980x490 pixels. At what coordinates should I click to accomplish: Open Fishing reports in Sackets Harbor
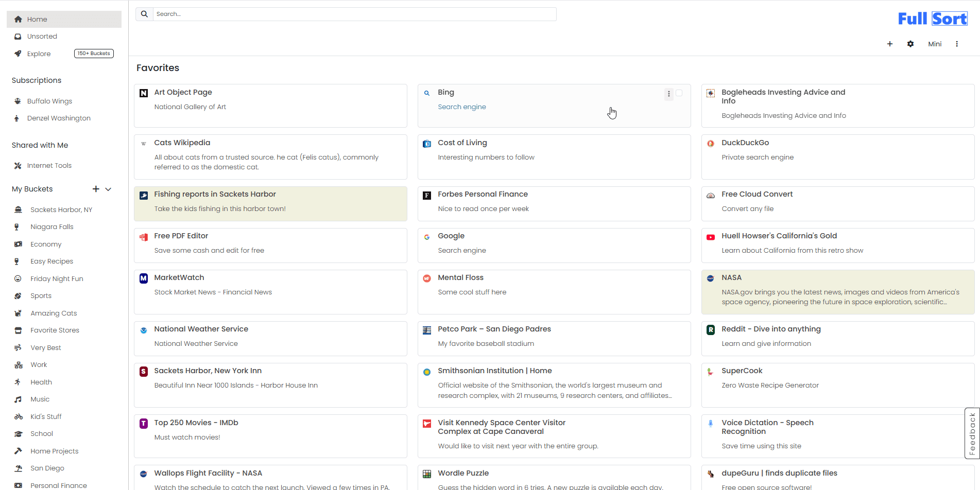[215, 194]
